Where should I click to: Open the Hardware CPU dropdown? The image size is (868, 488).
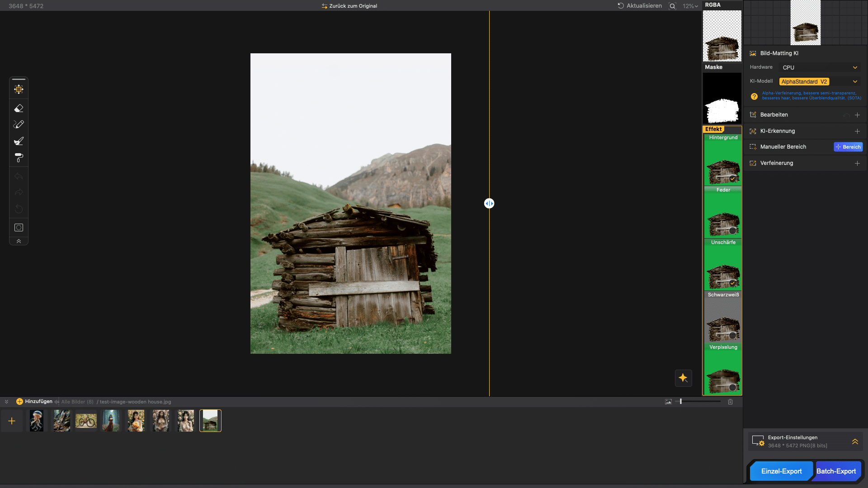819,67
